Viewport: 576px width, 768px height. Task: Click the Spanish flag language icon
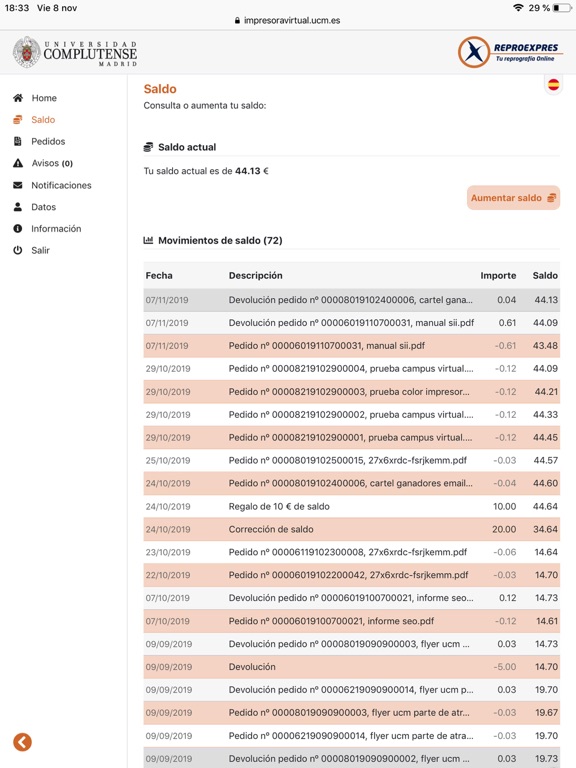tap(553, 85)
